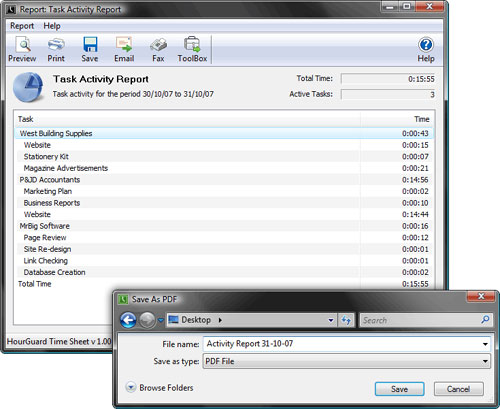Image resolution: width=500 pixels, height=409 pixels.
Task: Go back using the blue back arrow
Action: pos(128,320)
